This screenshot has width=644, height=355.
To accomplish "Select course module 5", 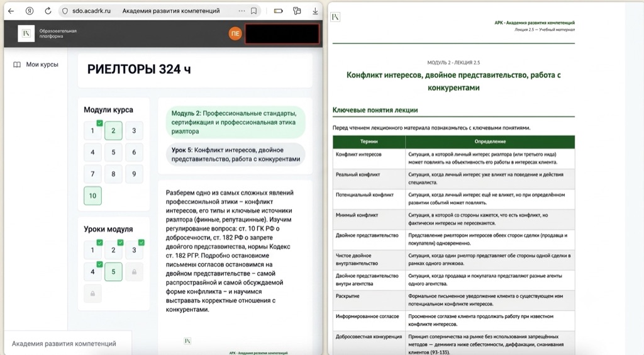I will [113, 152].
